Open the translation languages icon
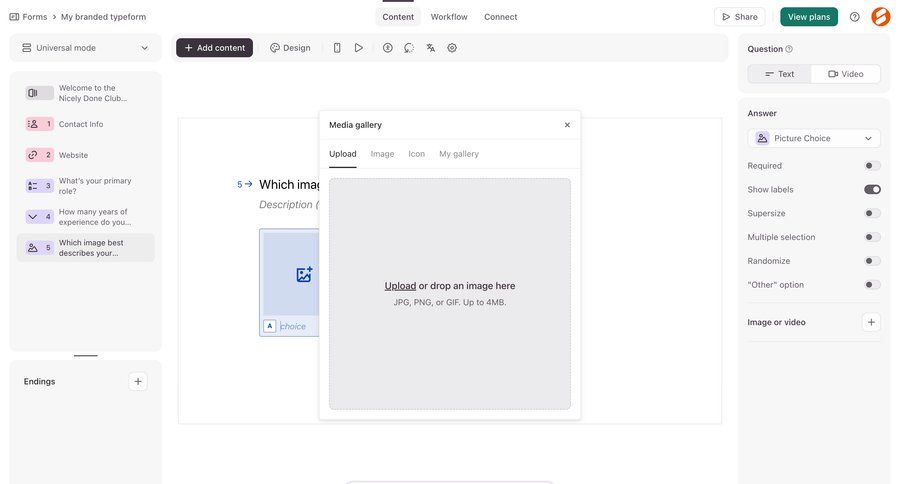 430,48
